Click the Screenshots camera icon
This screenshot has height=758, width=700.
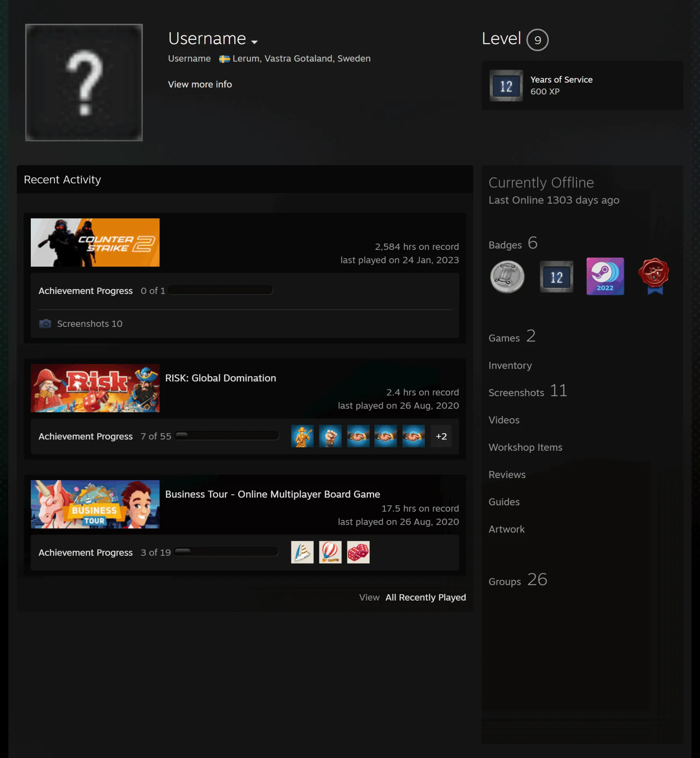point(45,324)
